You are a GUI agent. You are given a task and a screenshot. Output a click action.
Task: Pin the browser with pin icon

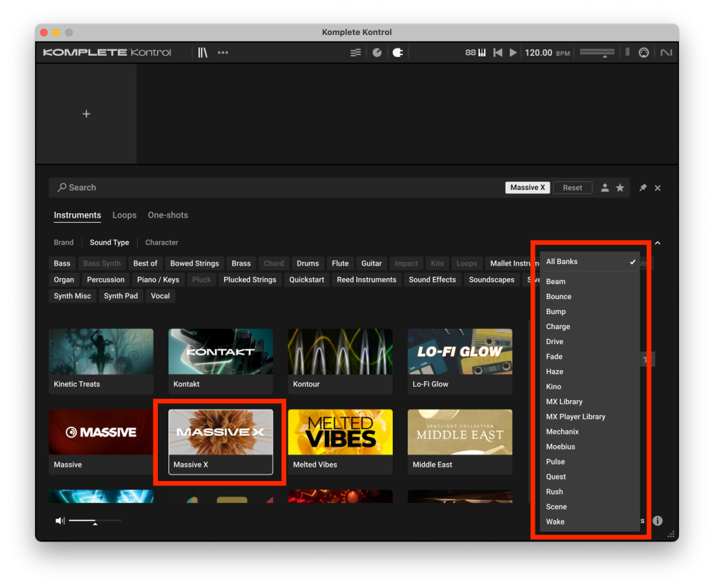point(643,188)
